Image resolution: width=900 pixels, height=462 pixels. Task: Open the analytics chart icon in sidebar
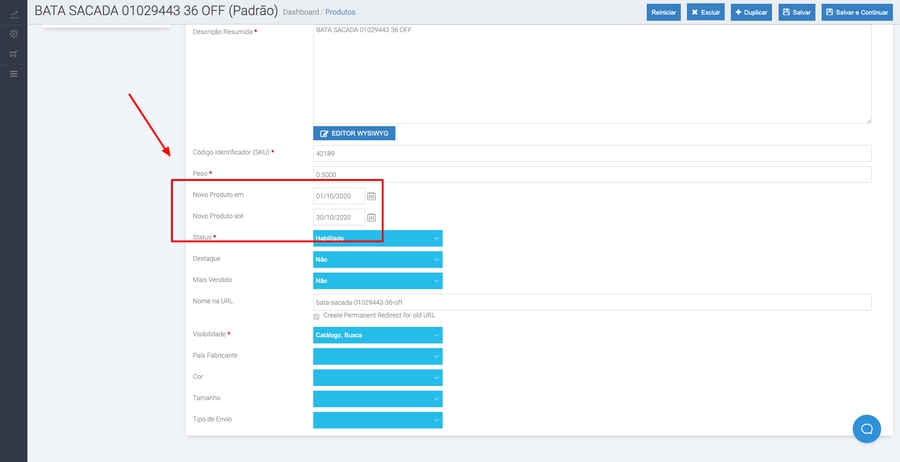click(x=13, y=14)
